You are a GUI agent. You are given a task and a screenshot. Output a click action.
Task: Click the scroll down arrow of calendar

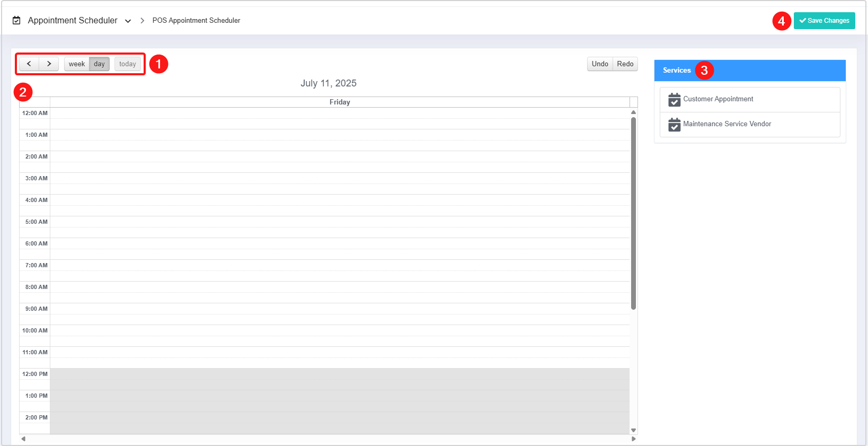(633, 430)
